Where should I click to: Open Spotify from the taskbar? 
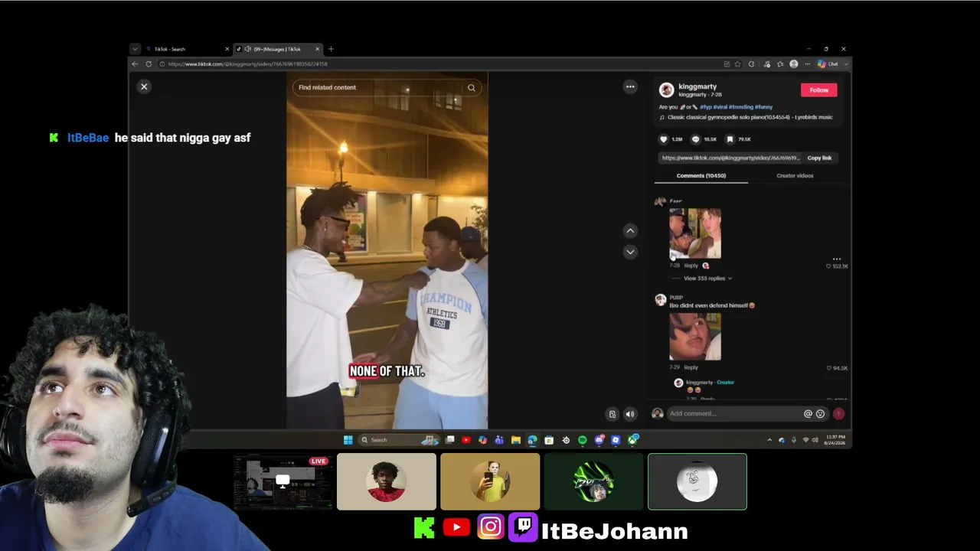(x=583, y=440)
